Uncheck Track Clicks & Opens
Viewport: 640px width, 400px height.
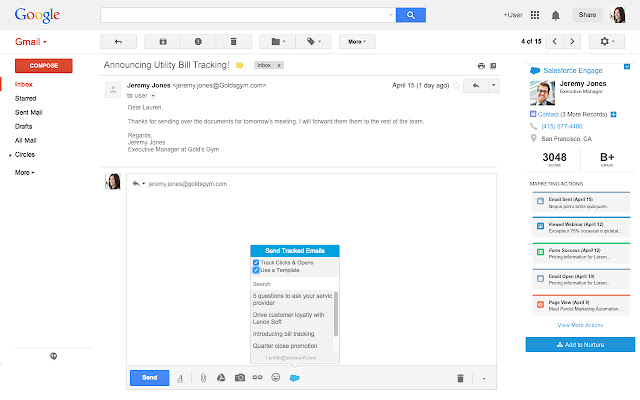coord(256,263)
